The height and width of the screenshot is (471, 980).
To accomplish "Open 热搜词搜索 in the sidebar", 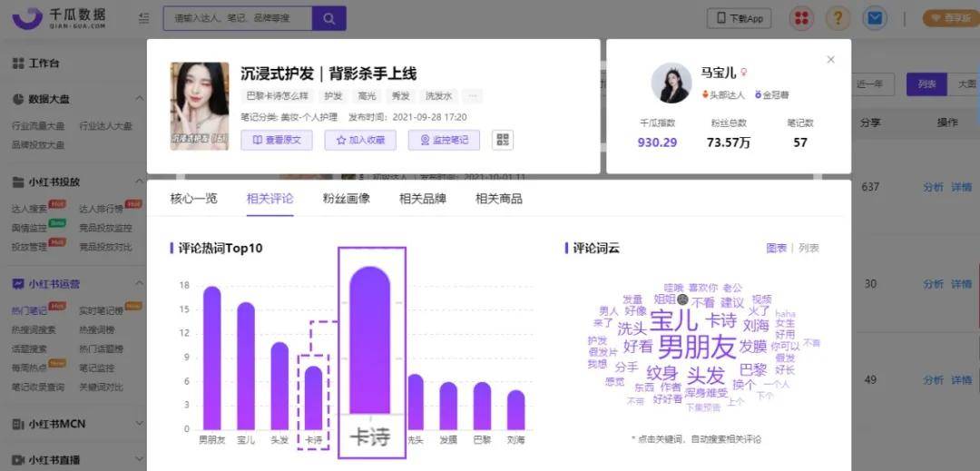I will [34, 329].
